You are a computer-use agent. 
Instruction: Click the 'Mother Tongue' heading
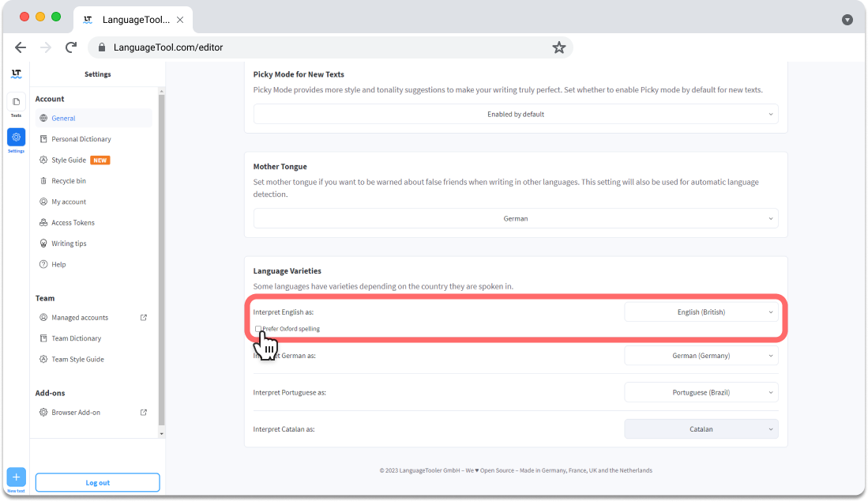(x=280, y=166)
